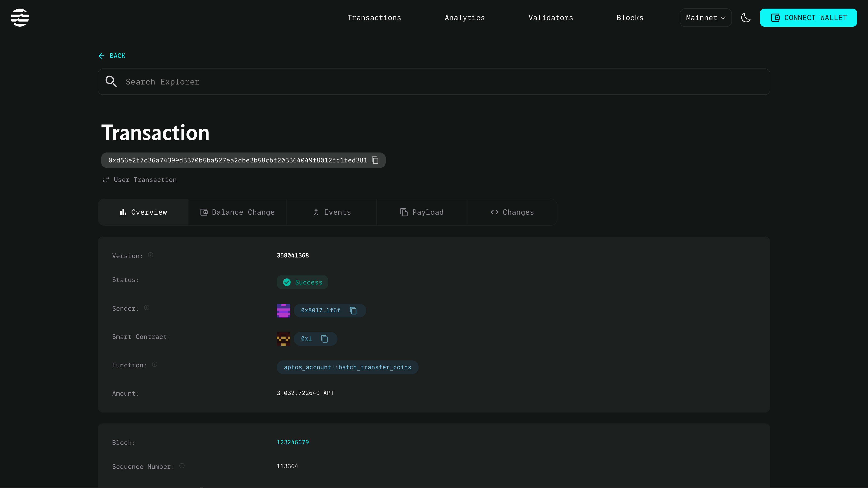The height and width of the screenshot is (488, 868).
Task: Click the info icon next to Version
Action: (x=151, y=255)
